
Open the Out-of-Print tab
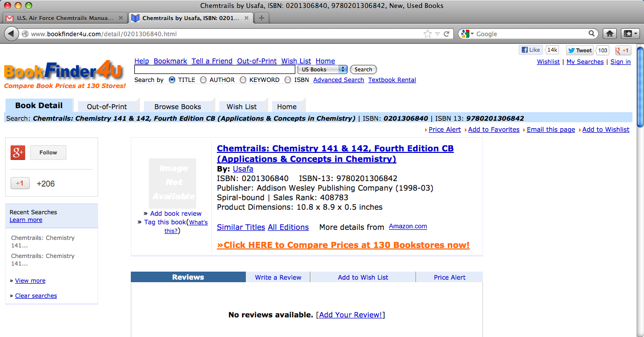[x=107, y=107]
